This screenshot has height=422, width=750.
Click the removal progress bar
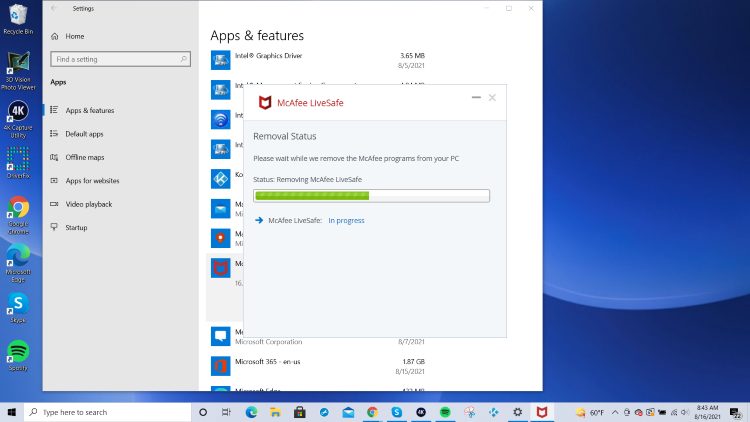point(371,196)
